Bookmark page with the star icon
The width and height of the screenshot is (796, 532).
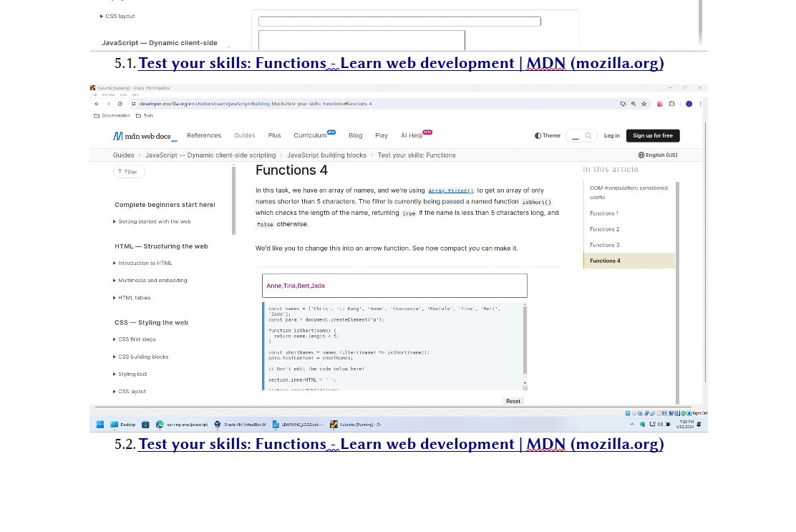click(644, 104)
